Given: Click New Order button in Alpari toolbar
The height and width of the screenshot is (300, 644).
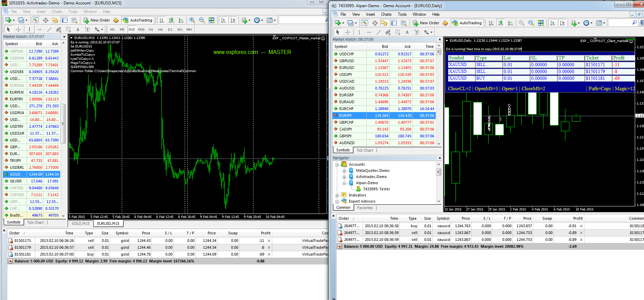Looking at the screenshot, I should (426, 23).
